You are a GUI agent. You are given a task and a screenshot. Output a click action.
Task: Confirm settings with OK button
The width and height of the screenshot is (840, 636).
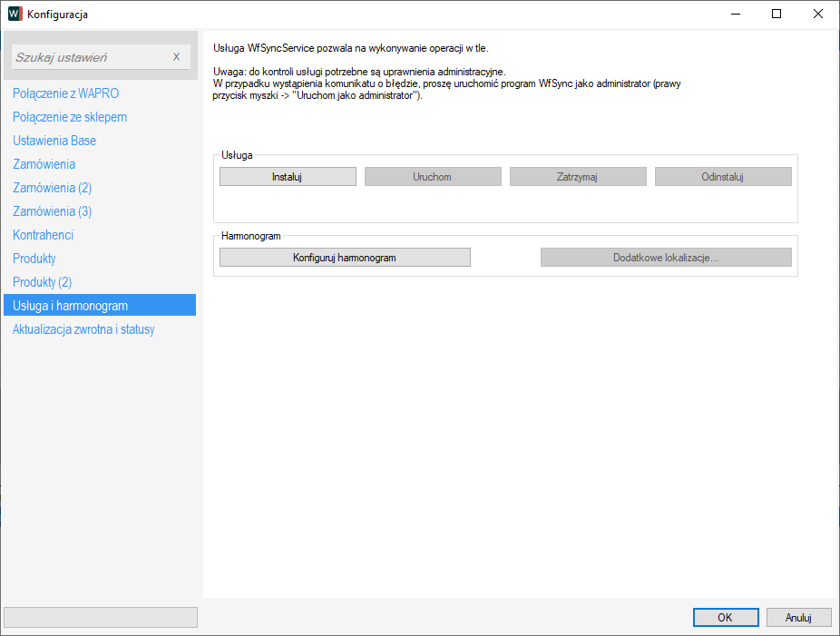click(725, 617)
